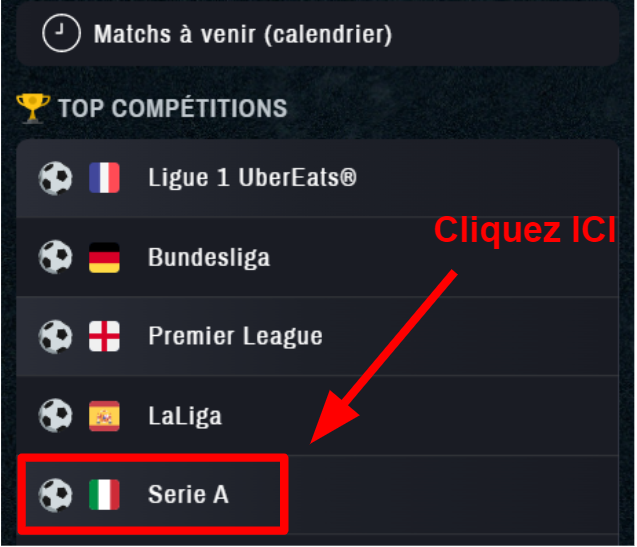Select Ligue 1 UberEats competition
The image size is (637, 547).
252,179
